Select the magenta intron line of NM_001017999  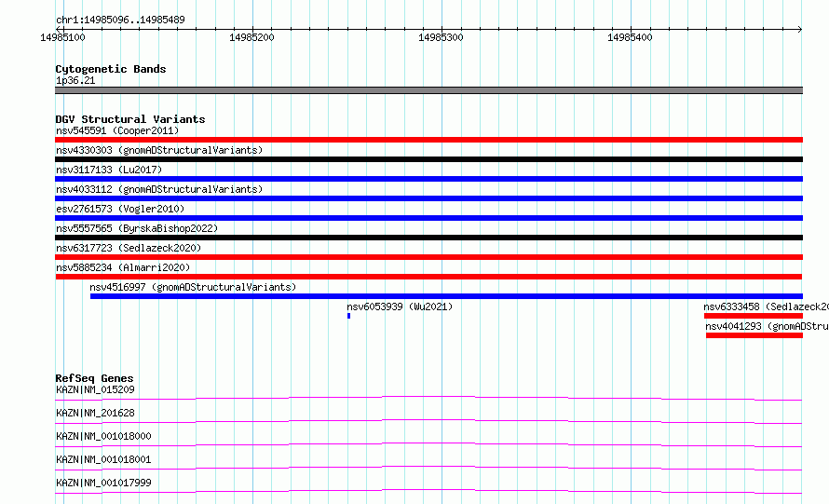428,490
